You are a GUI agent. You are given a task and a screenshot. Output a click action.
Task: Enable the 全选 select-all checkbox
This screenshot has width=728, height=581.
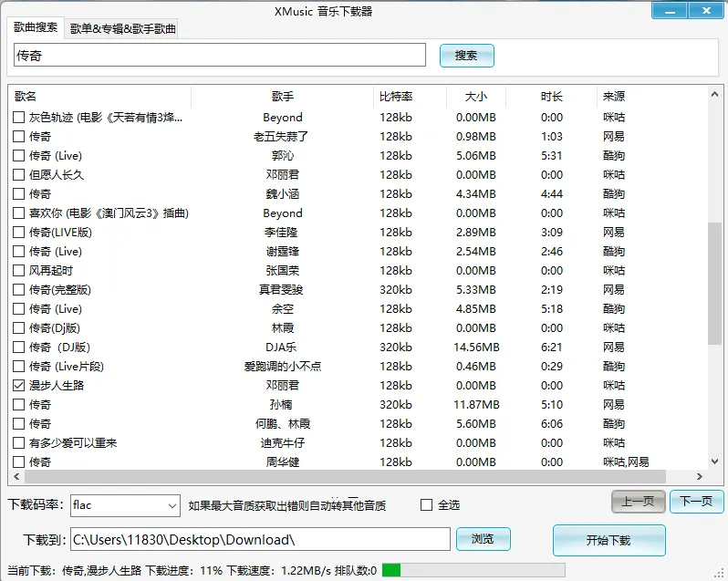[426, 505]
